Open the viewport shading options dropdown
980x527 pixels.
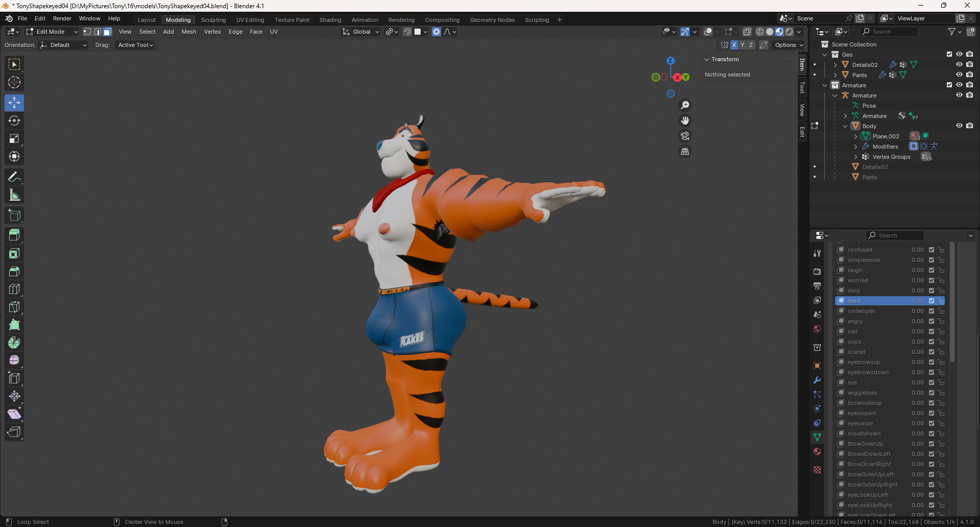(799, 32)
